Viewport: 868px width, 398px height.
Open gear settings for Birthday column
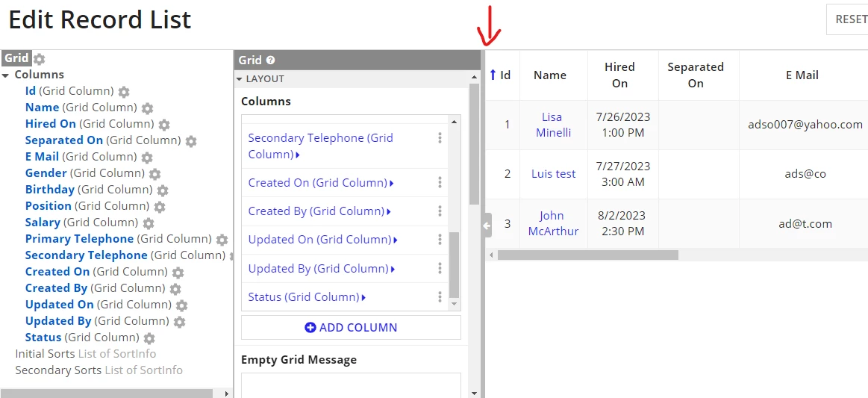pos(162,190)
